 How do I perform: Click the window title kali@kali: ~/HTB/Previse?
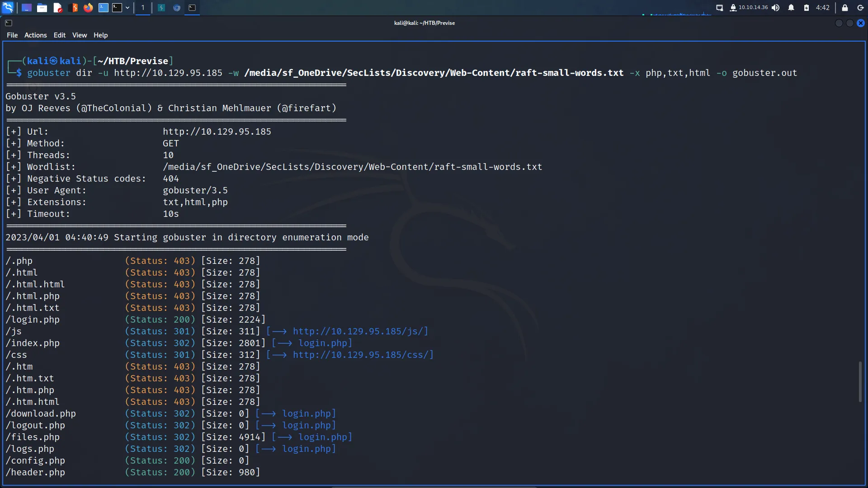coord(425,23)
